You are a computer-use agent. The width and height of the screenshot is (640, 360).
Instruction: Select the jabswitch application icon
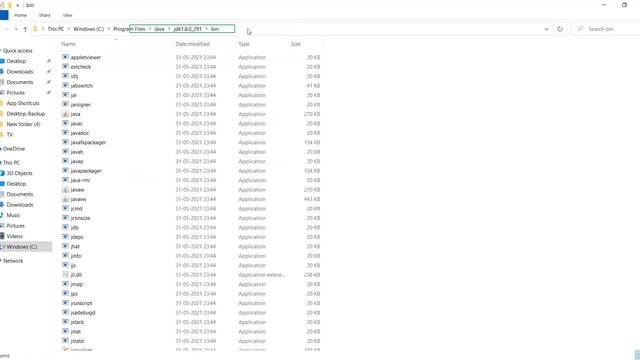tap(65, 85)
